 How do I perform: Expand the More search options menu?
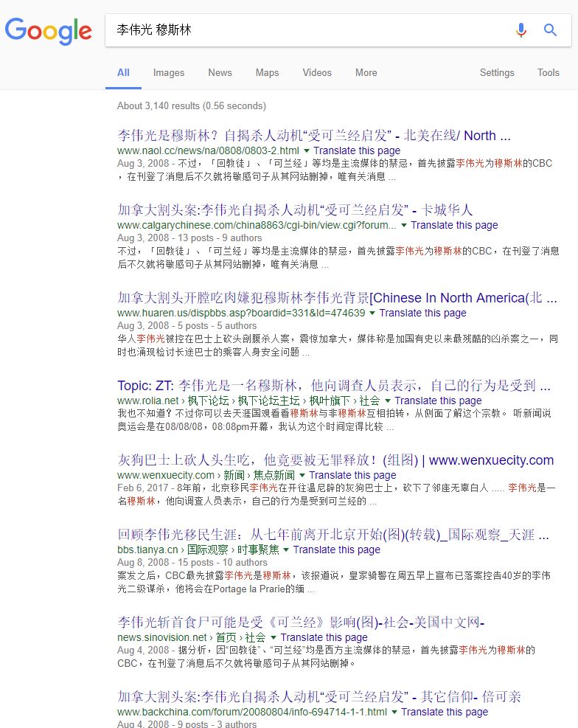click(366, 72)
